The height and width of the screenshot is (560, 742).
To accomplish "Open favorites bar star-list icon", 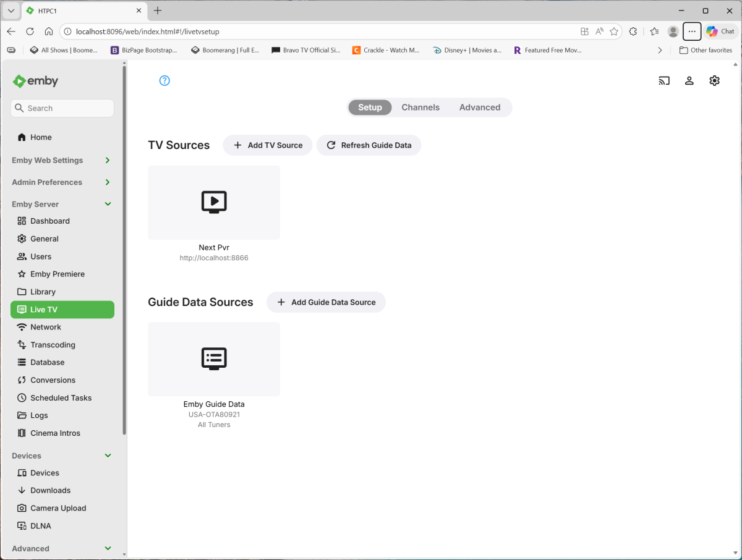I will 654,32.
